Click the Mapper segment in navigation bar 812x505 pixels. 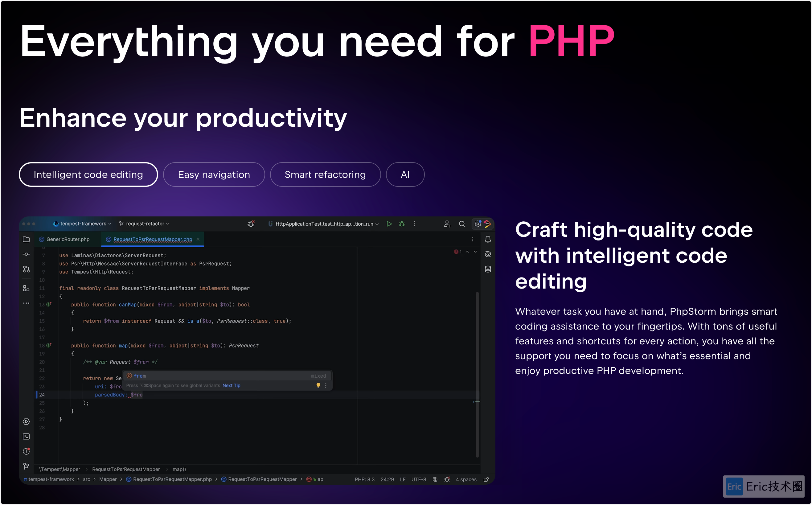tap(108, 479)
